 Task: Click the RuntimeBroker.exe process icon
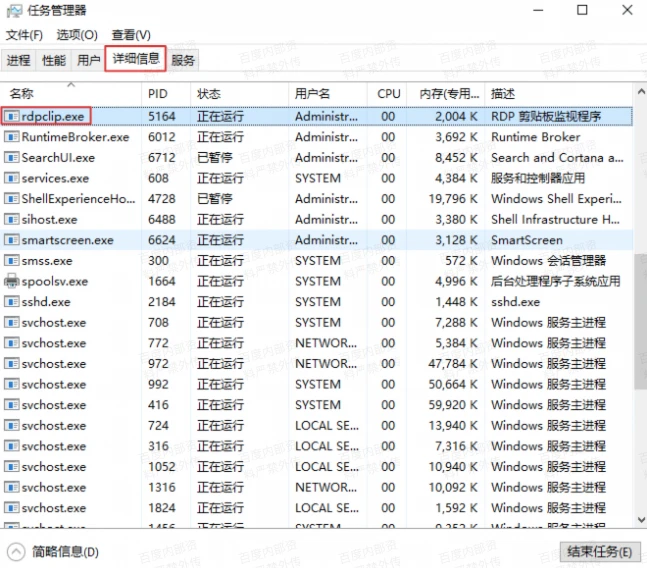click(12, 137)
